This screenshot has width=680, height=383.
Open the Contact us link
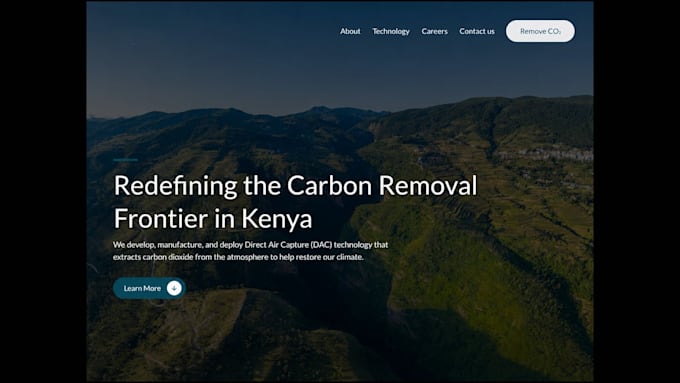pyautogui.click(x=477, y=31)
